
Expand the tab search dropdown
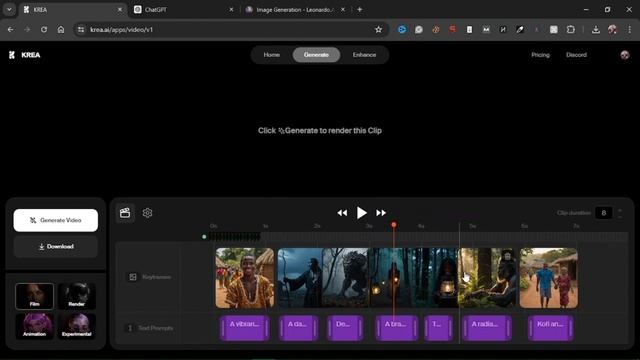point(9,9)
